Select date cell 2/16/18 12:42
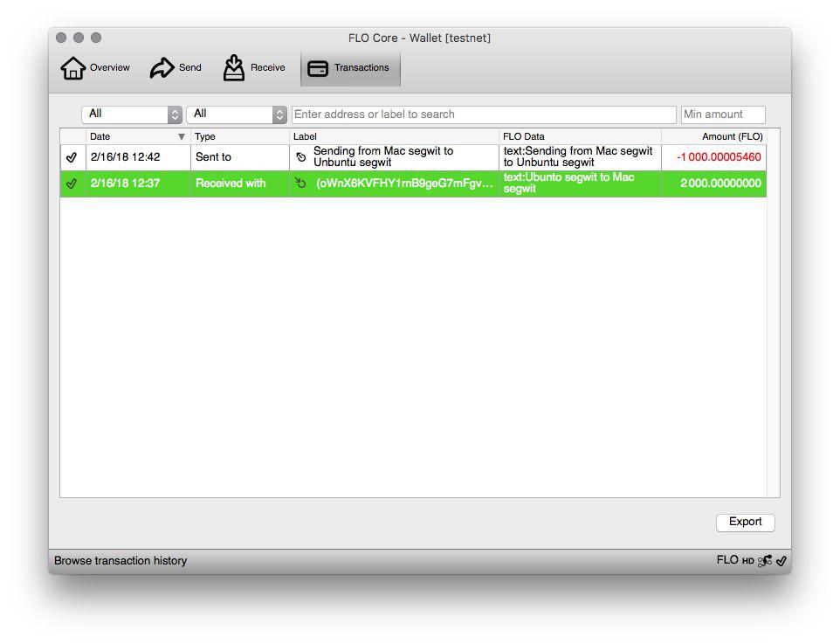The image size is (840, 644). (x=138, y=157)
